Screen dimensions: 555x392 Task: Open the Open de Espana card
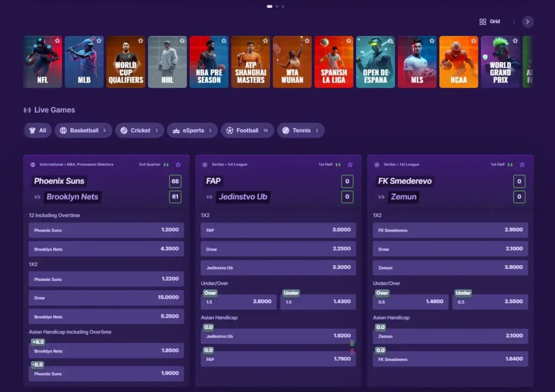coord(376,62)
